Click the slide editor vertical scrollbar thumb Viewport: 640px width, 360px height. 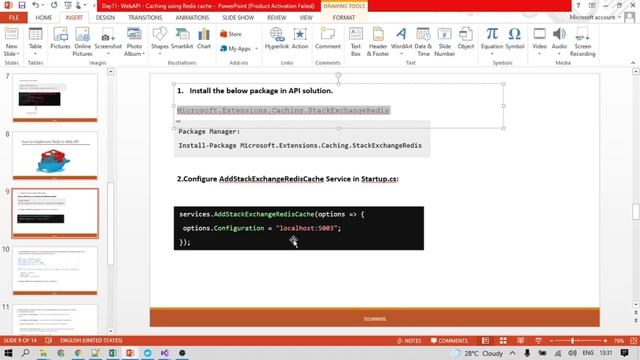click(636, 212)
